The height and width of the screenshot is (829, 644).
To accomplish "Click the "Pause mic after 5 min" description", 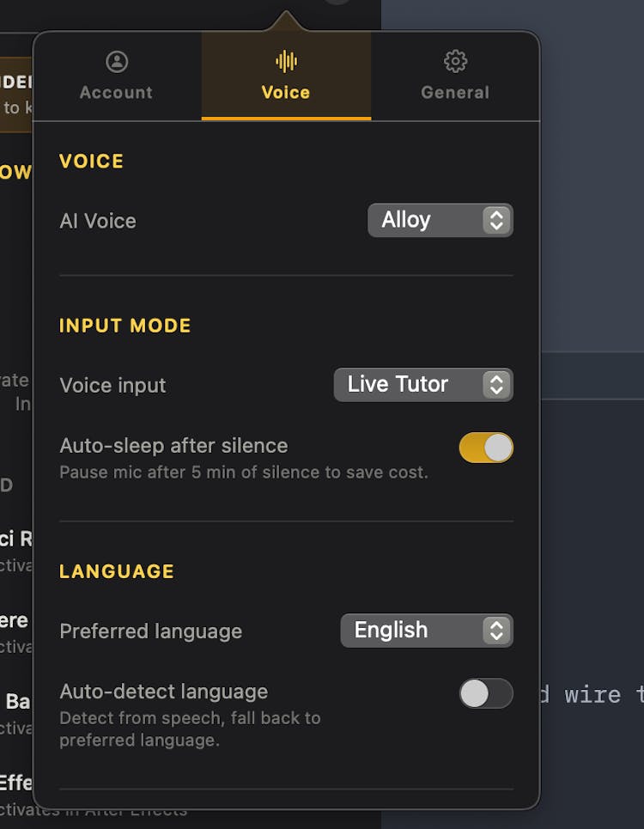I will coord(243,472).
